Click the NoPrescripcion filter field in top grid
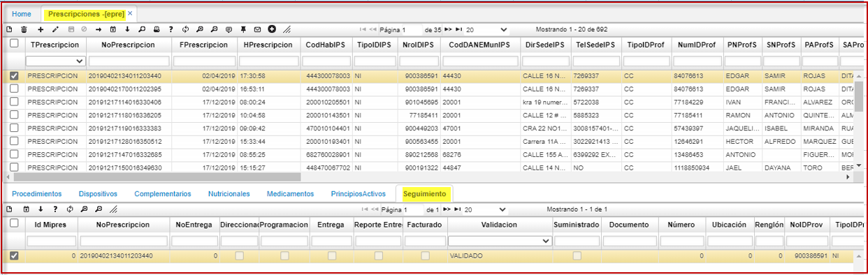Viewport: 868px width, 275px height. point(128,61)
